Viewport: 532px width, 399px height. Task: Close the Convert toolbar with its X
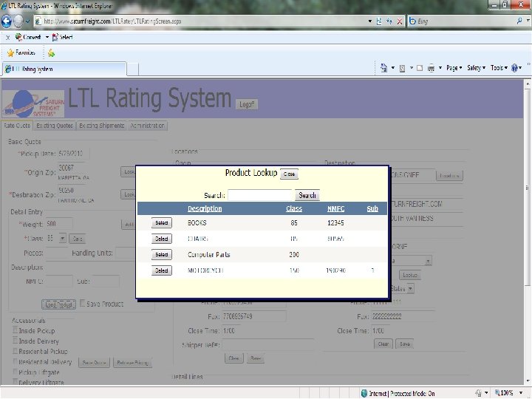coord(7,38)
